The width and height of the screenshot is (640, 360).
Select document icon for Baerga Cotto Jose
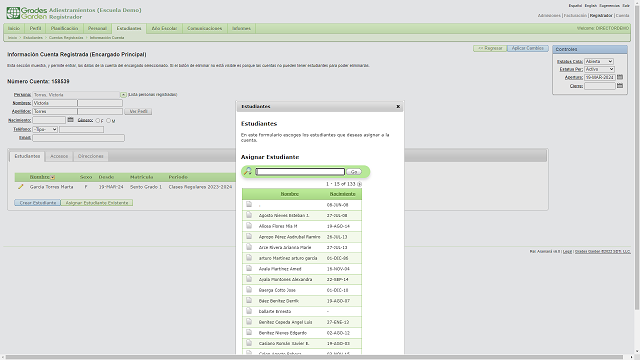click(249, 289)
